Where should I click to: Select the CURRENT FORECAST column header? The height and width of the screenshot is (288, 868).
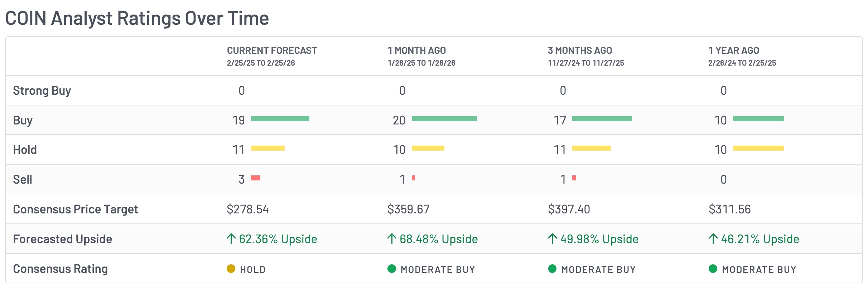[272, 51]
